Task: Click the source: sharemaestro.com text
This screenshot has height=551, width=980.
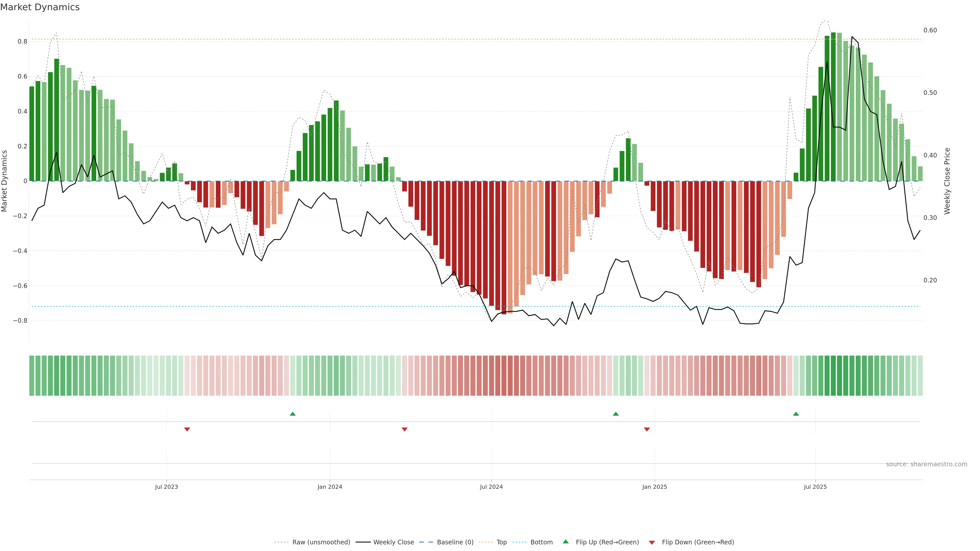Action: 926,464
